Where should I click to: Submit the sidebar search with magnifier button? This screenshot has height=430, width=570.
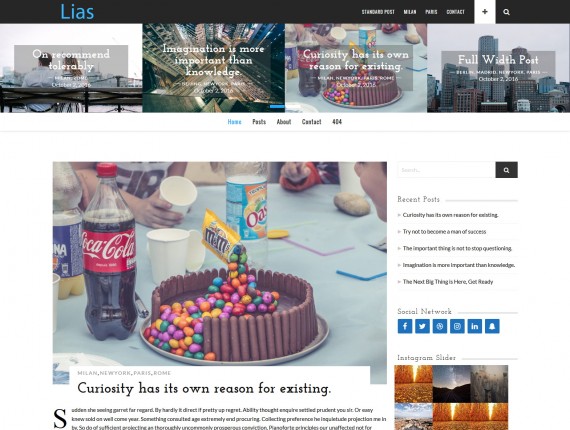tap(506, 170)
